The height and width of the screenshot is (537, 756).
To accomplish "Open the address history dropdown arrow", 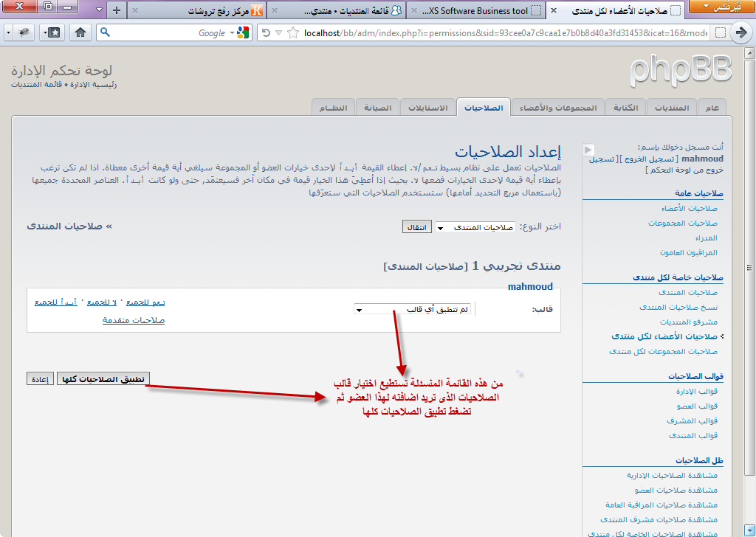I will (278, 32).
